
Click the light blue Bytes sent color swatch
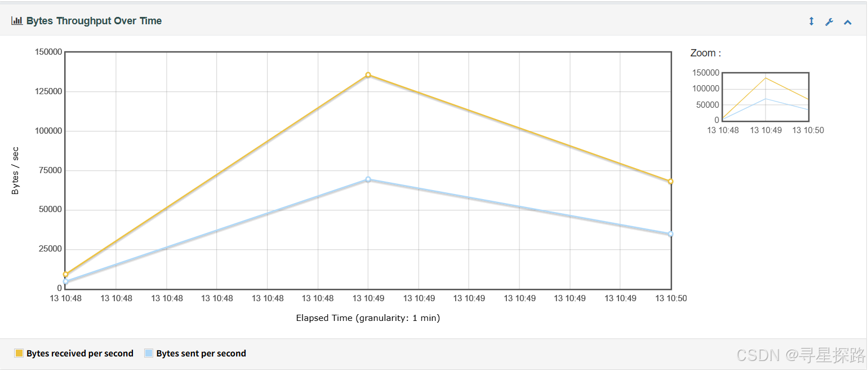[149, 353]
